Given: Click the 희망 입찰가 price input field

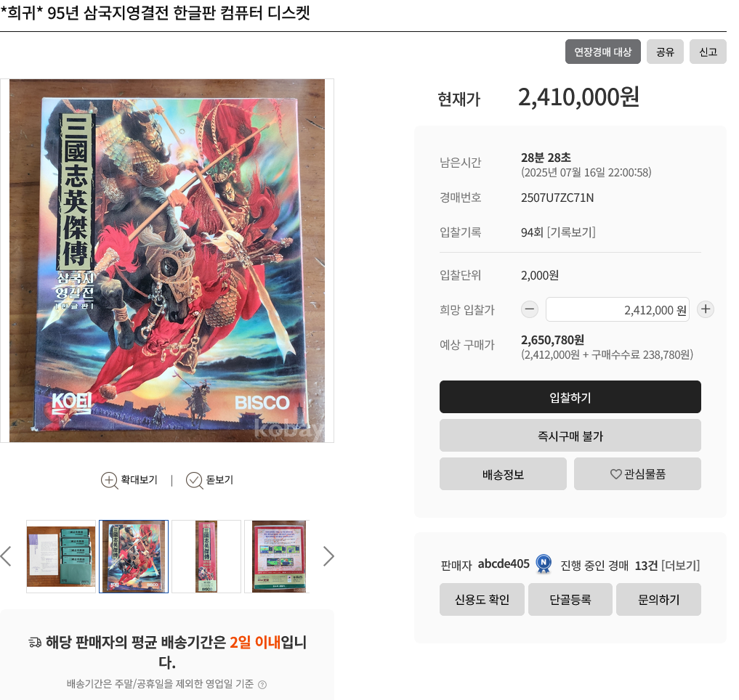Looking at the screenshot, I should pyautogui.click(x=618, y=309).
